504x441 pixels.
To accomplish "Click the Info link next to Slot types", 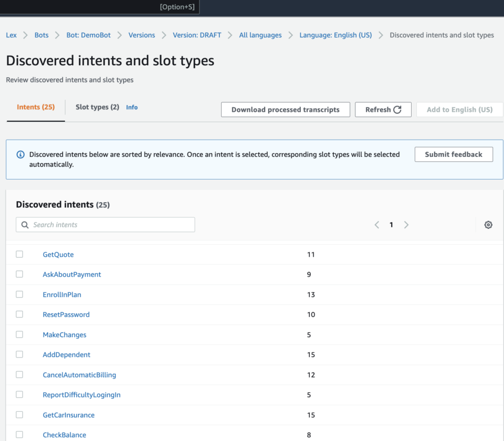I will tap(132, 107).
